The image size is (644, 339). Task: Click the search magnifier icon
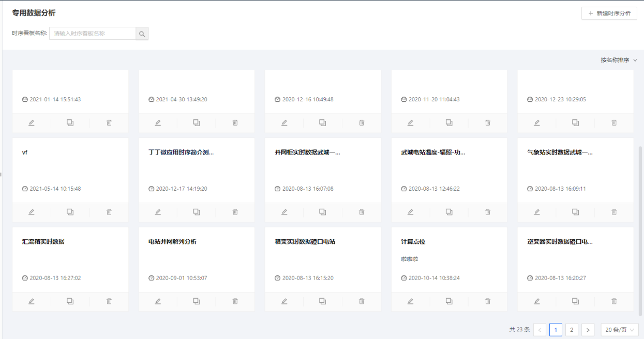point(142,34)
